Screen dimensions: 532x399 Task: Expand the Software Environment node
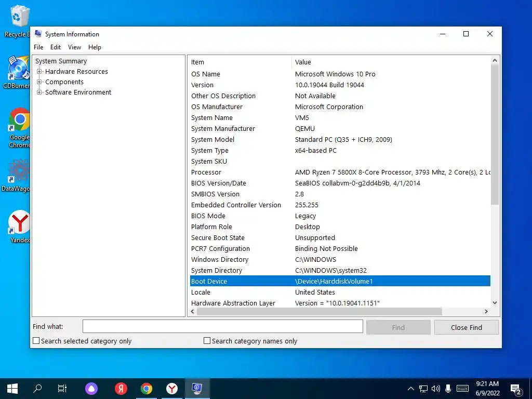(x=39, y=92)
